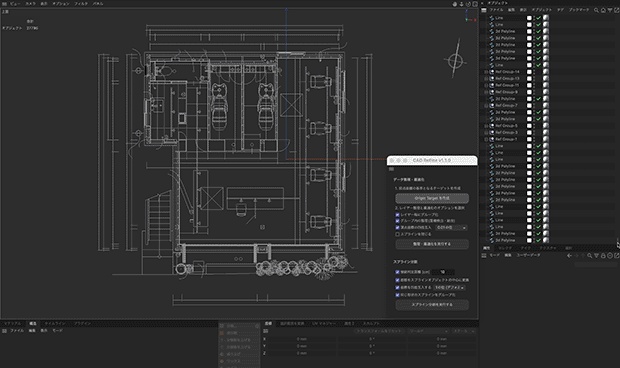Toggle the Attribute Manager lock icon
Screen dimensions: 620x368
[603, 256]
